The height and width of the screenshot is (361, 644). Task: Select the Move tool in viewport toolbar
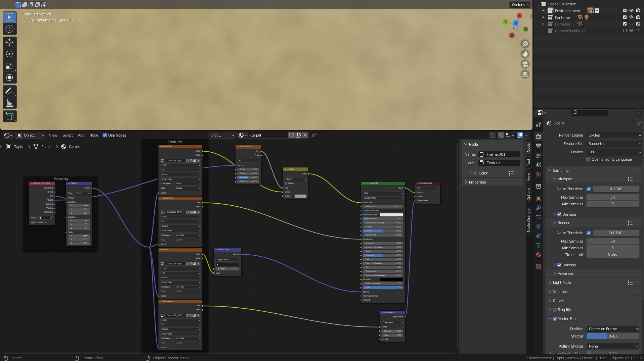coord(9,42)
